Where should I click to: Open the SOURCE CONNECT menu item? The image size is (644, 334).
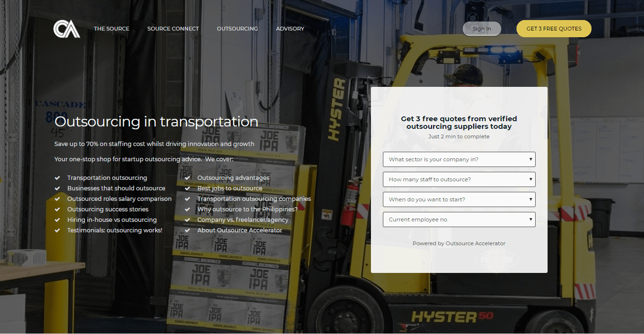(173, 29)
